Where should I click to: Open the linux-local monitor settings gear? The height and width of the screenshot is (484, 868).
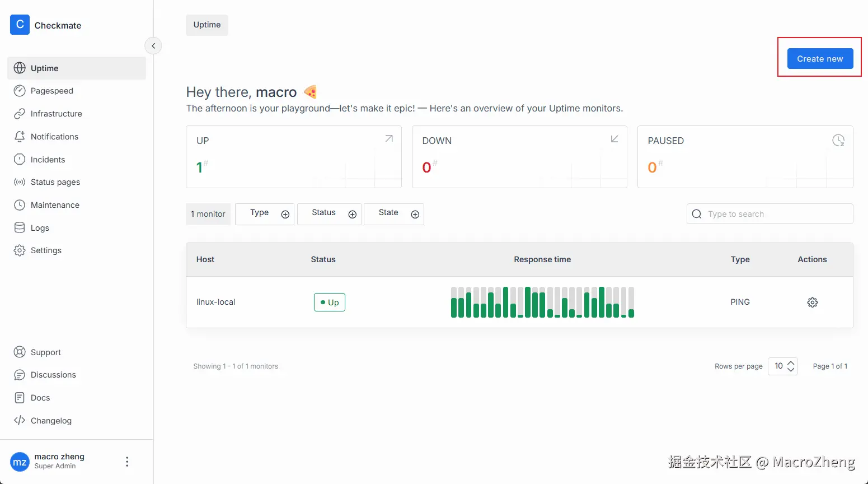(812, 302)
